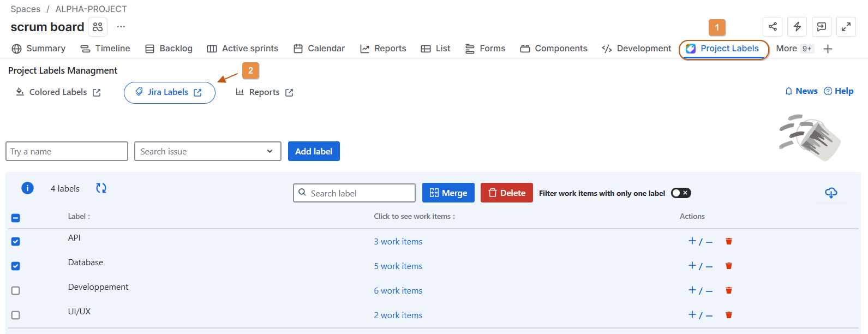
Task: Focus the Try a name input field
Action: [x=67, y=151]
